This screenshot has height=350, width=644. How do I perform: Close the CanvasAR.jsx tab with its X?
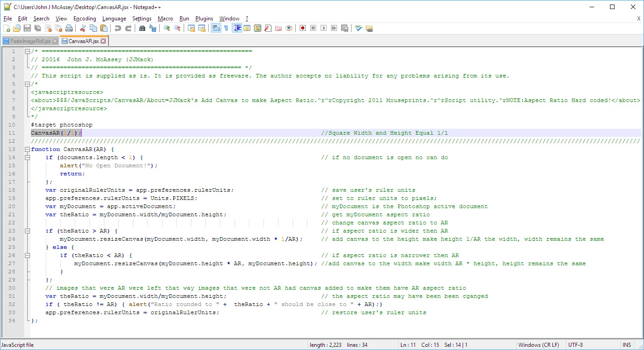103,41
